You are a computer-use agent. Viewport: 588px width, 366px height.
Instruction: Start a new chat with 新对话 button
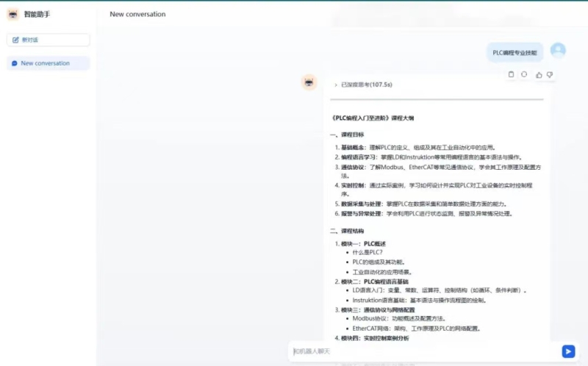coord(49,40)
